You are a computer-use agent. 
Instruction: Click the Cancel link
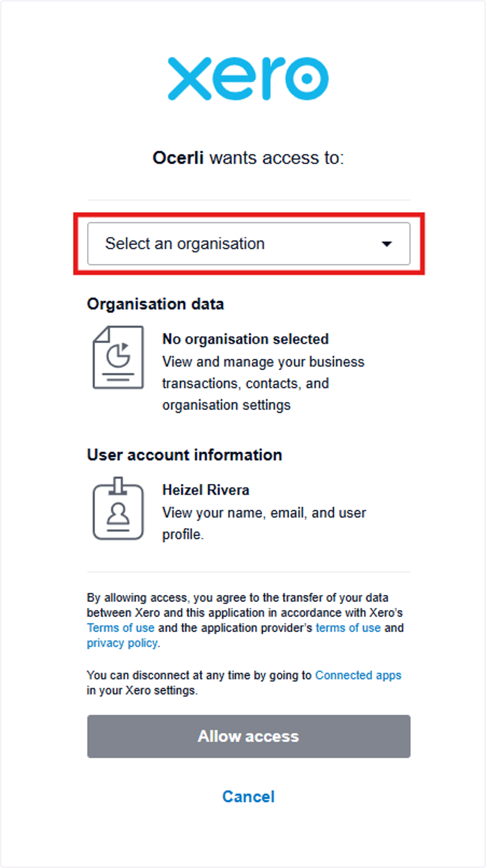click(248, 797)
